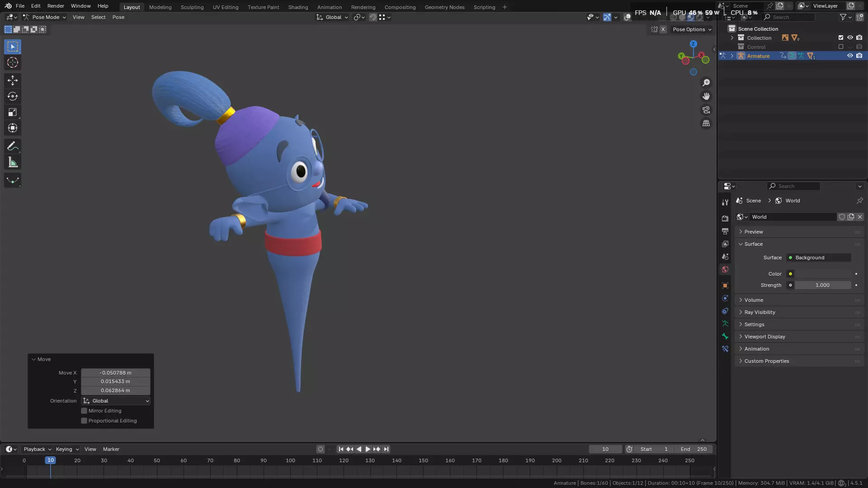Viewport: 868px width, 488px height.
Task: Enable the Mirror Editing checkbox
Action: 84,411
